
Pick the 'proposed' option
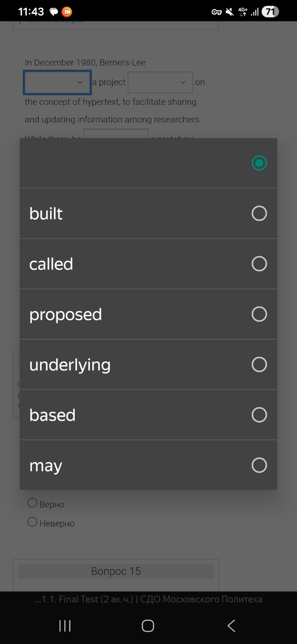point(148,314)
